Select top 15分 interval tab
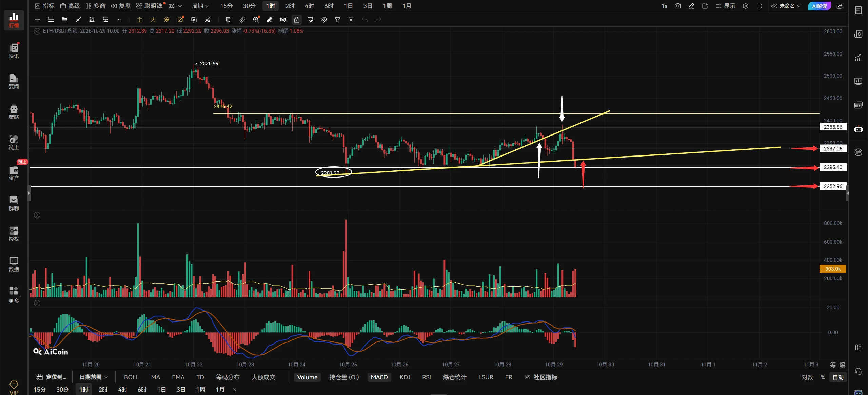The width and height of the screenshot is (868, 395). (x=226, y=6)
